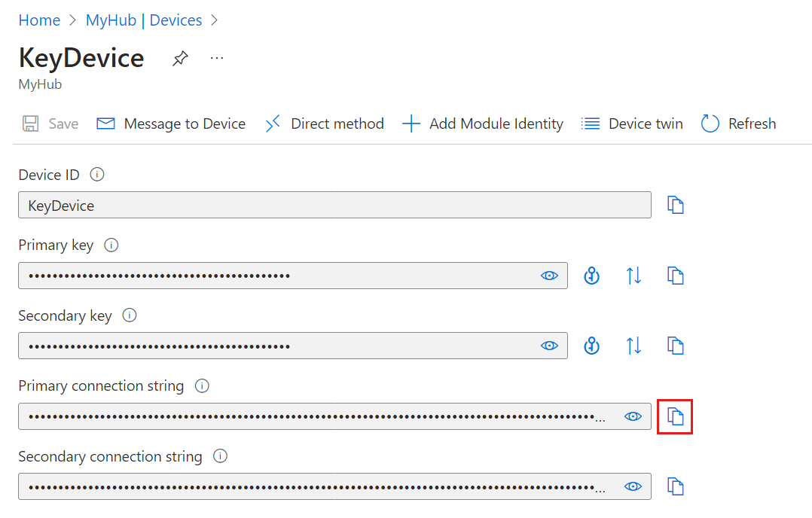Screen dimensions: 812x518
Task: Swap the Secondary key with primary
Action: 633,346
